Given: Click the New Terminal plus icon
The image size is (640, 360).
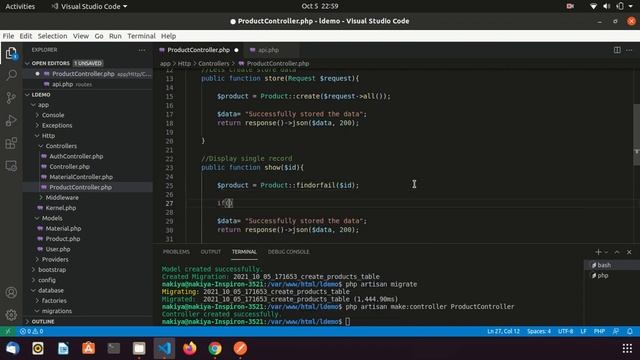Looking at the screenshot, I should 598,252.
